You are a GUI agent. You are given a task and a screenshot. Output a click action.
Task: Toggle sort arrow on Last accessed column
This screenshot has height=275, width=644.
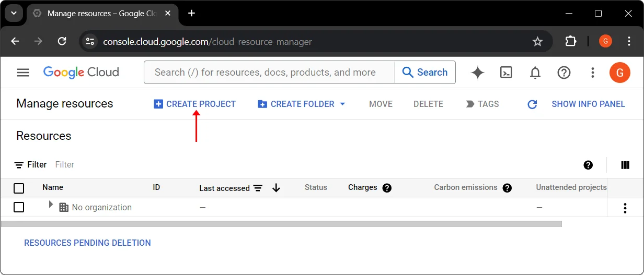pos(276,188)
